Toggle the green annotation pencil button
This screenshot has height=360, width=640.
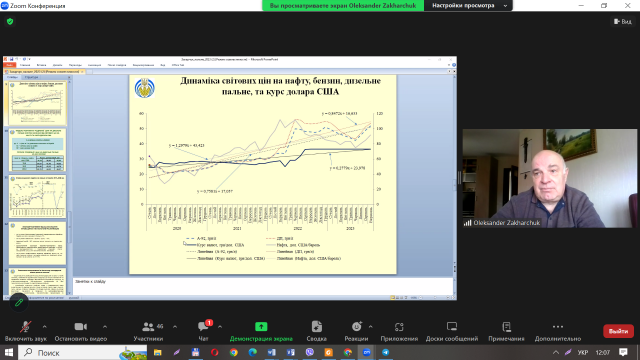pos(19,302)
